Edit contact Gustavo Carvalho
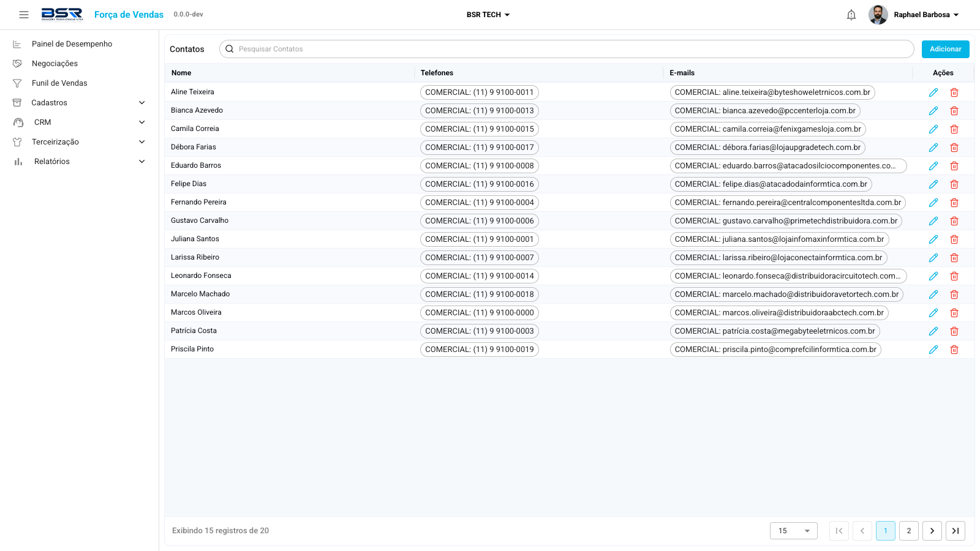The image size is (980, 551). tap(933, 221)
